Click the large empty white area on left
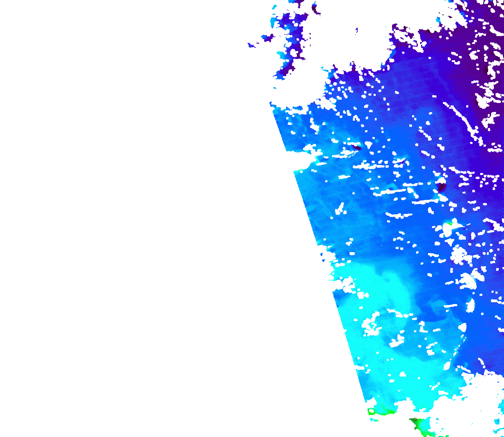This screenshot has height=437, width=504. (x=122, y=214)
